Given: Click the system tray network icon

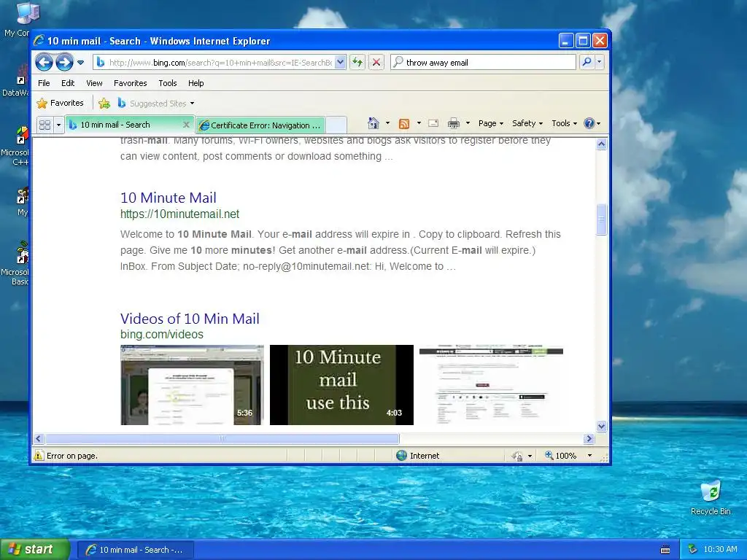Looking at the screenshot, I should pyautogui.click(x=693, y=550).
